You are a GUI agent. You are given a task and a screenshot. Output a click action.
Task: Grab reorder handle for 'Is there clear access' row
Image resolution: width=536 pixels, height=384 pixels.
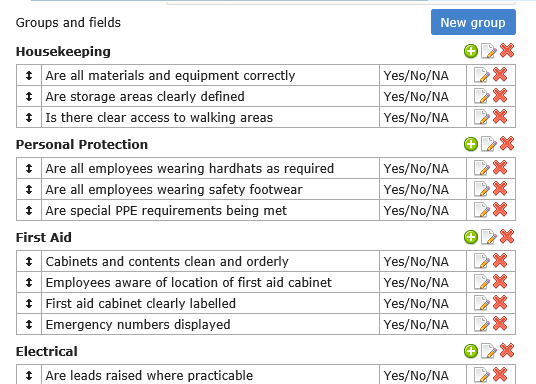[x=29, y=117]
